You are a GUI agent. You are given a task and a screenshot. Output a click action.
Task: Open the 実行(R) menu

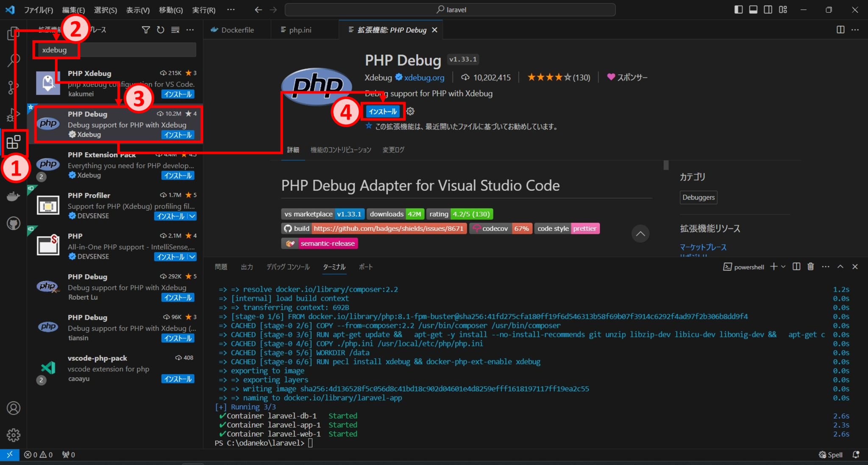203,10
